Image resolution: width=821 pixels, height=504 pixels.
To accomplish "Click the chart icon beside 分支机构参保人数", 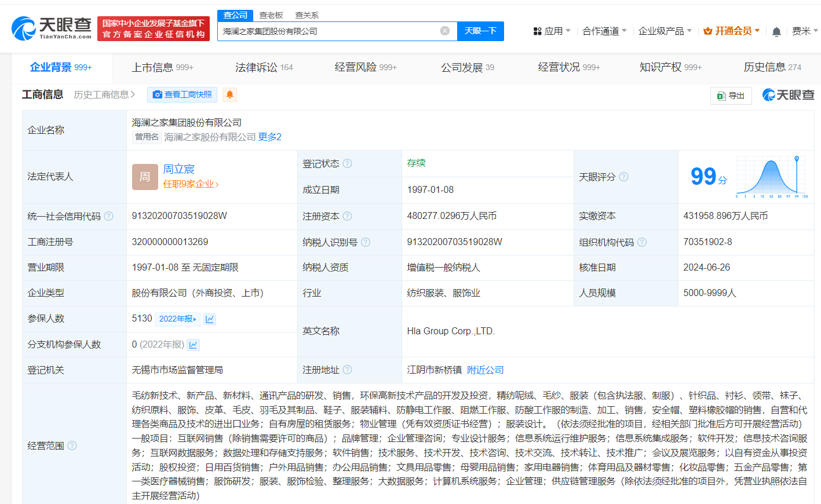I will tap(193, 344).
